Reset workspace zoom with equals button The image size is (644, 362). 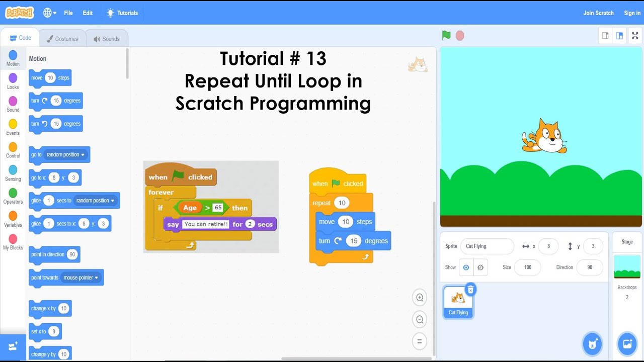point(419,341)
